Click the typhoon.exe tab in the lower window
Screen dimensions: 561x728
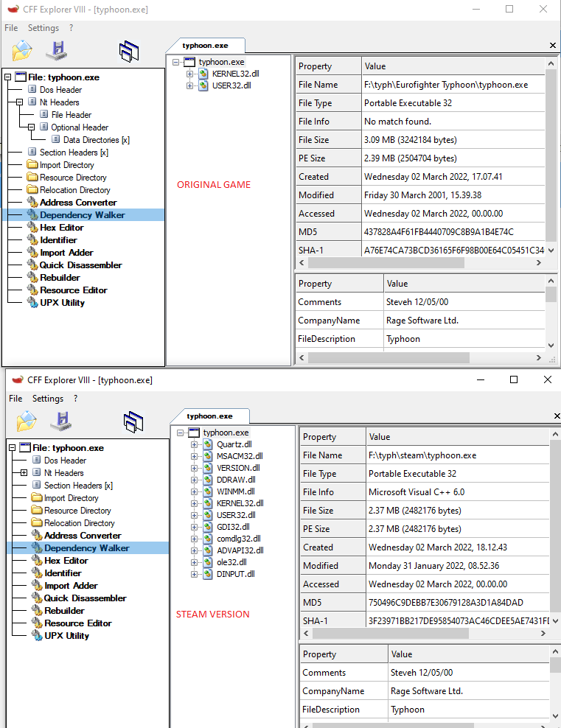[209, 416]
